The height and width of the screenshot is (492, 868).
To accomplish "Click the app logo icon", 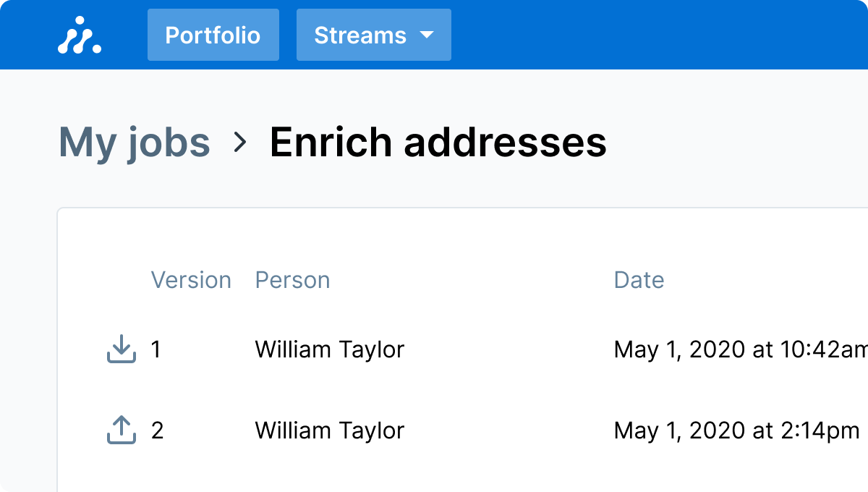I will 80,35.
